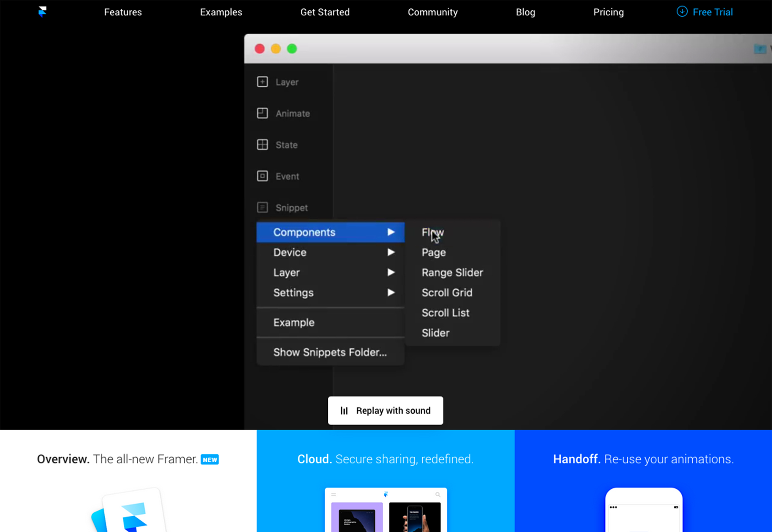Click the NEW badge next to Overview
Screen dimensions: 772x532
point(210,459)
